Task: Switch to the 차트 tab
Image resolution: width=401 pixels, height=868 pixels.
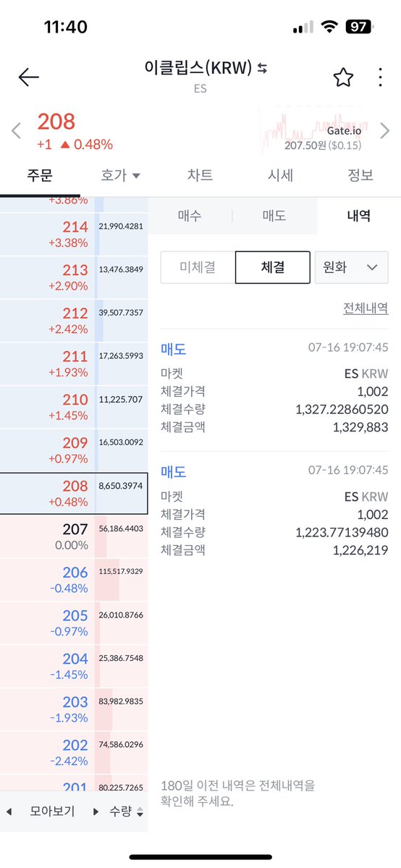Action: (x=200, y=175)
